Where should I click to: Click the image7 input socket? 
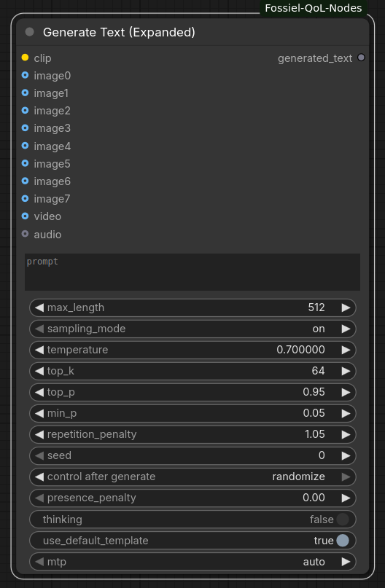[x=25, y=198]
